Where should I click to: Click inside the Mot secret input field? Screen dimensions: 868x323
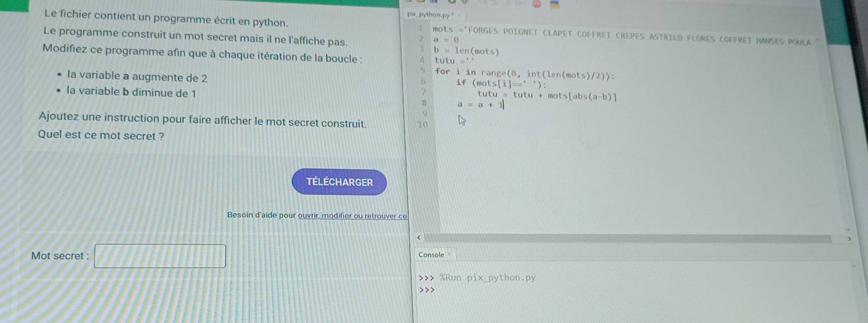160,256
